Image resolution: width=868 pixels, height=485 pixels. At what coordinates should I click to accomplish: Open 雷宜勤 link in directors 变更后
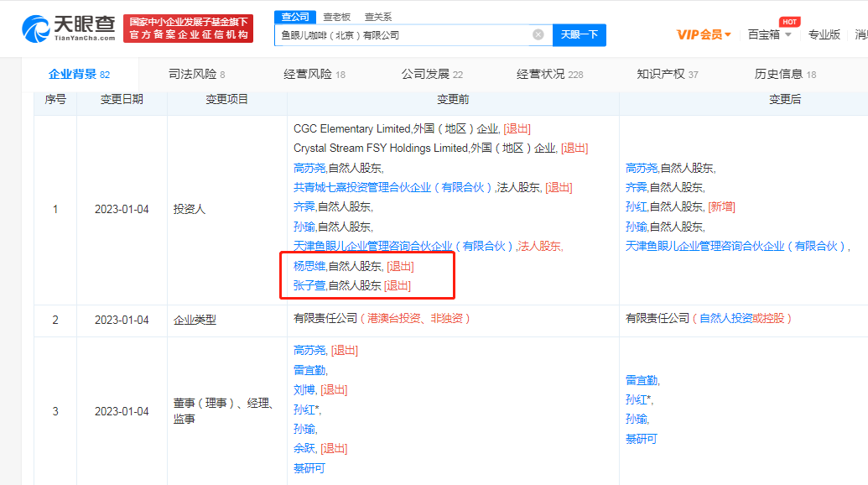click(x=642, y=380)
